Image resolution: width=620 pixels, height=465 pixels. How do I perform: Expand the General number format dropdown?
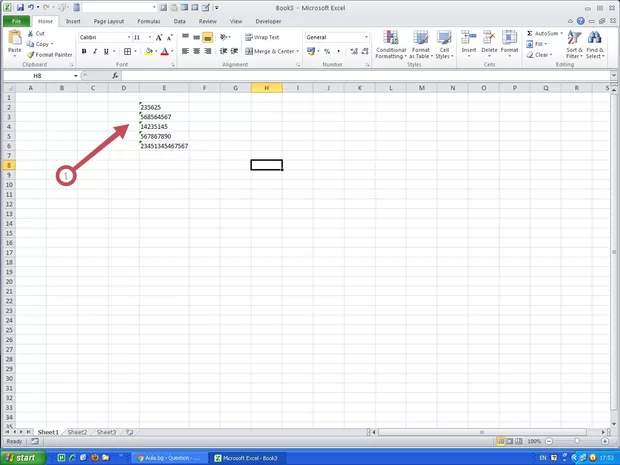pos(366,37)
